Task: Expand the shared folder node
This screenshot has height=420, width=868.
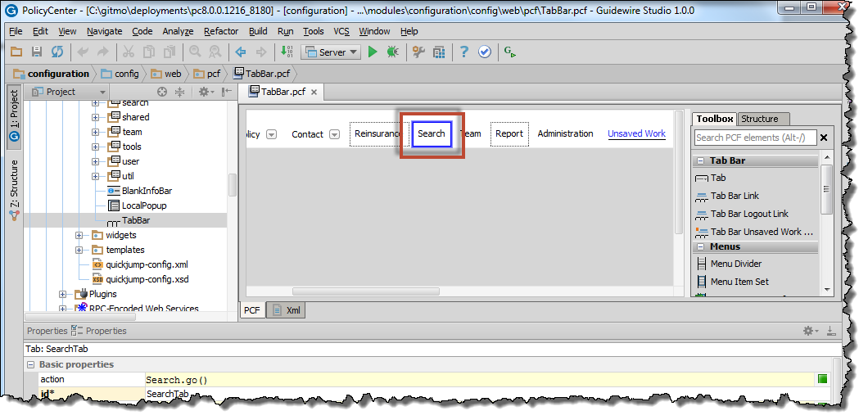Action: (95, 117)
